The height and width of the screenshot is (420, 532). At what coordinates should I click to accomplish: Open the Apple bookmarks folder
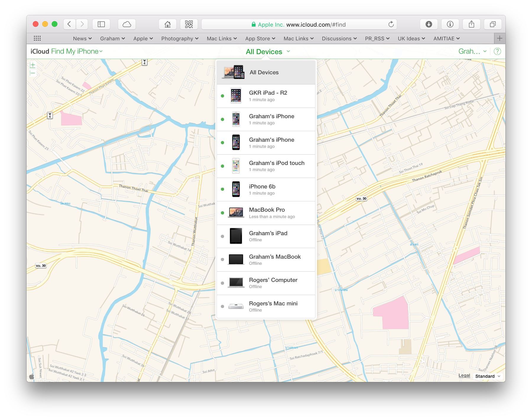[x=143, y=38]
